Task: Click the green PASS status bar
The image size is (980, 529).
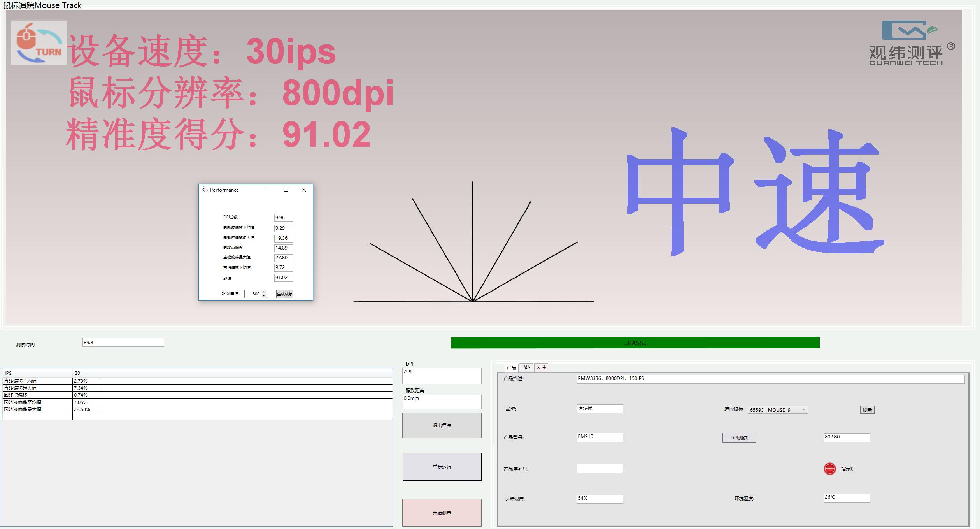Action: [x=635, y=343]
